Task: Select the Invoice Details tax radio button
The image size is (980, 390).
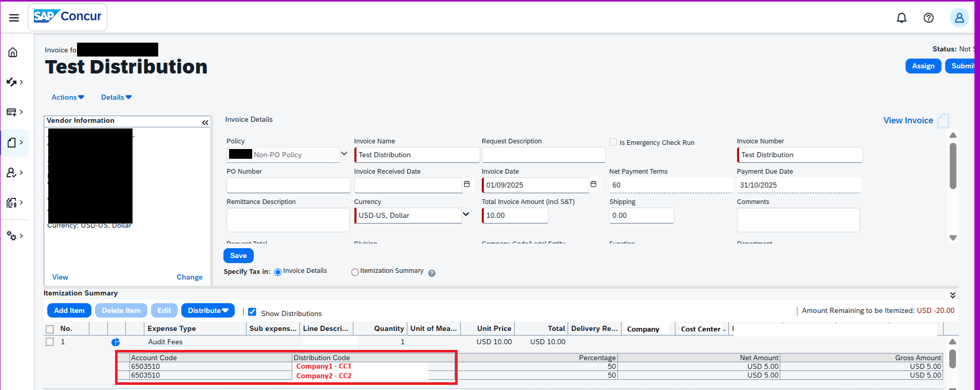Action: (x=278, y=272)
